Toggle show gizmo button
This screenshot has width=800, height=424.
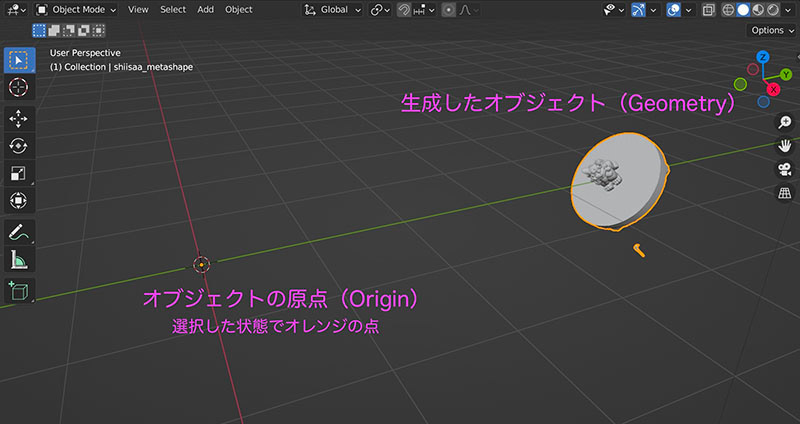click(x=638, y=10)
